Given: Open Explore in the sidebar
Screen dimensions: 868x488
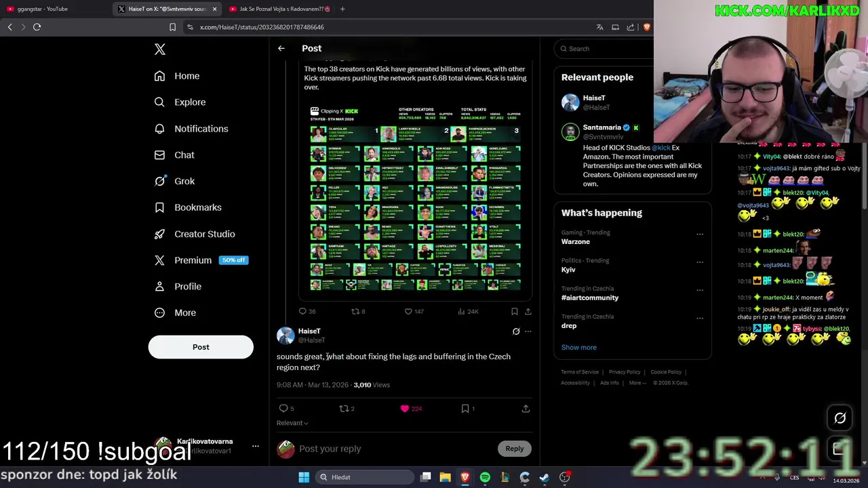Looking at the screenshot, I should click(x=180, y=102).
